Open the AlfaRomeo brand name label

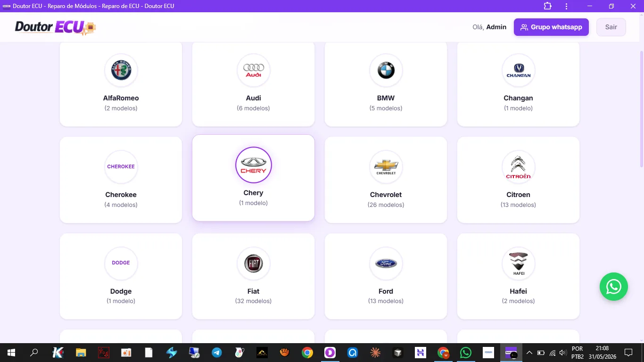121,98
